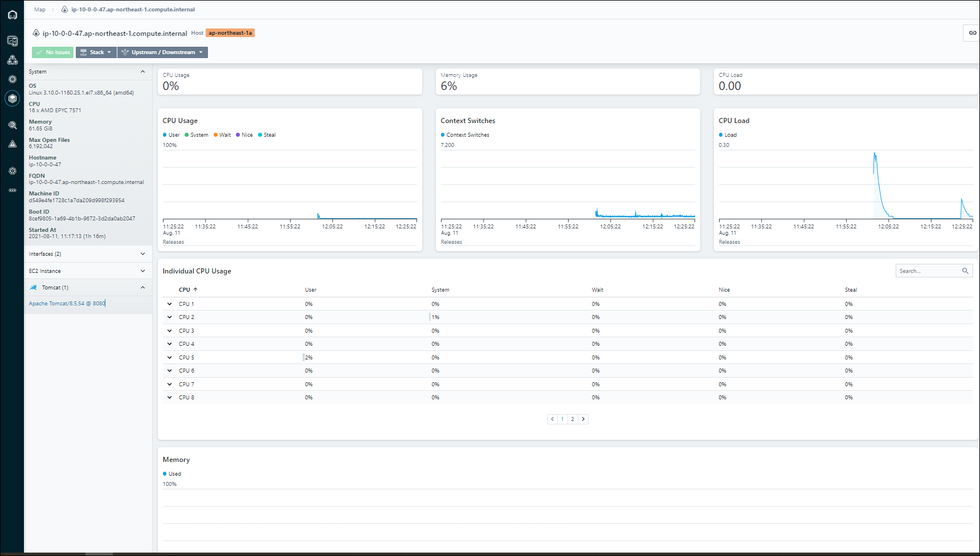This screenshot has height=556, width=980.
Task: Toggle Used series in Memory legend
Action: (x=171, y=474)
